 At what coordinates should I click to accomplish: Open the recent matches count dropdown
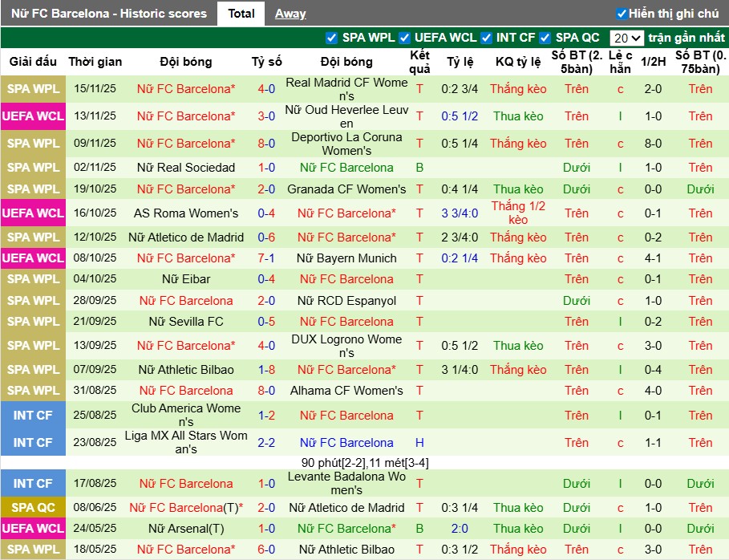coord(626,38)
